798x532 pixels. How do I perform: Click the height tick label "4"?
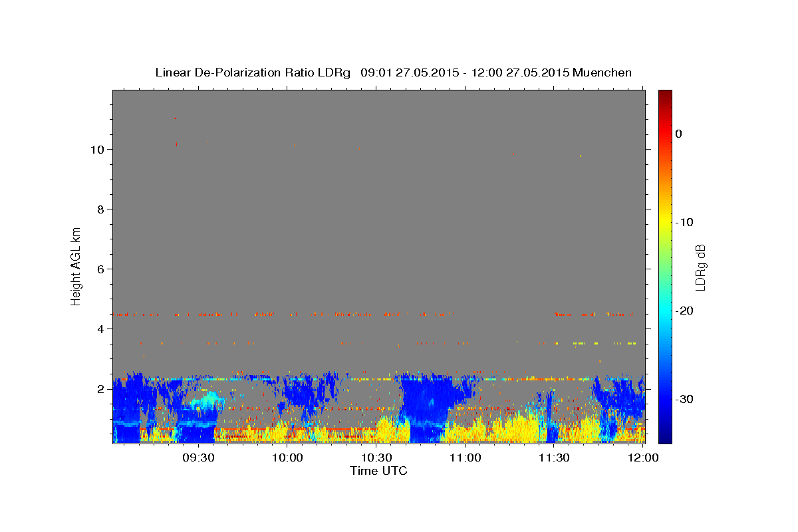pyautogui.click(x=100, y=329)
